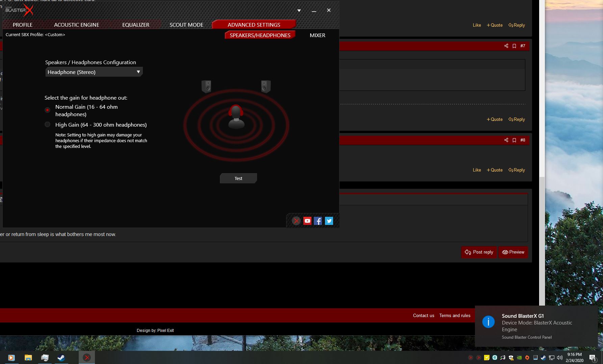Image resolution: width=603 pixels, height=364 pixels.
Task: Open the title bar dropdown arrow menu
Action: (299, 10)
